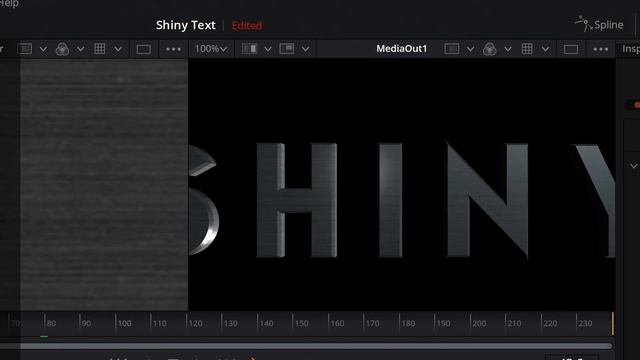Click the Shiny Text project title
The height and width of the screenshot is (360, 640).
(x=186, y=25)
